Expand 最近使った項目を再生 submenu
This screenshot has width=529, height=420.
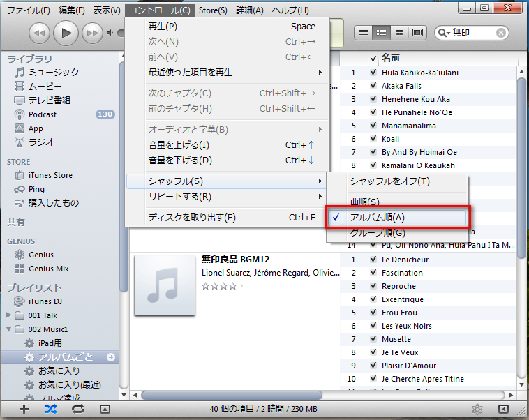pyautogui.click(x=226, y=73)
